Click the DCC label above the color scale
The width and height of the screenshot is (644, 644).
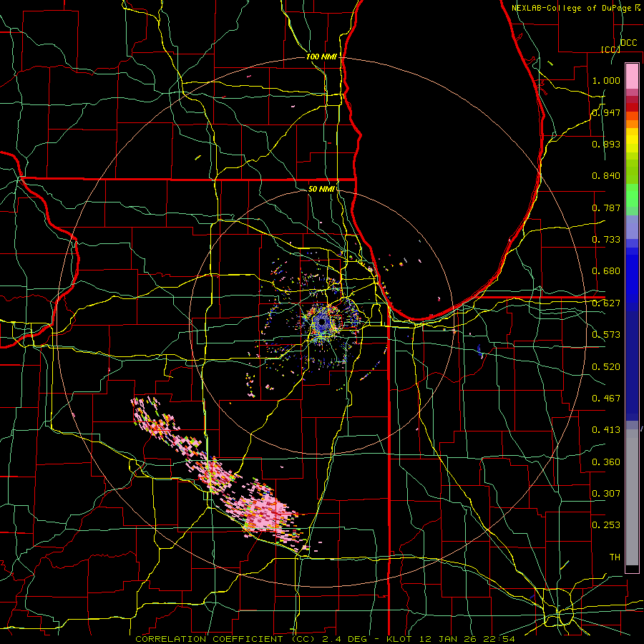click(628, 43)
